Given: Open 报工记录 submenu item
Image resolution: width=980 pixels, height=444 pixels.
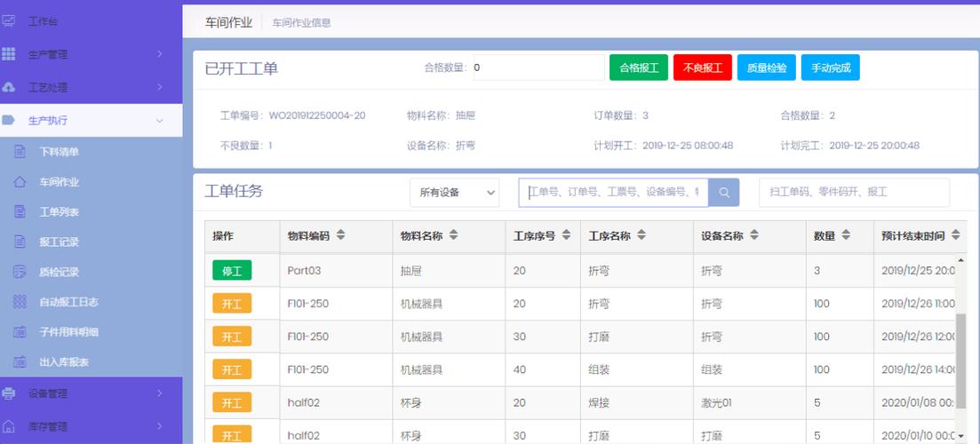Looking at the screenshot, I should (60, 242).
